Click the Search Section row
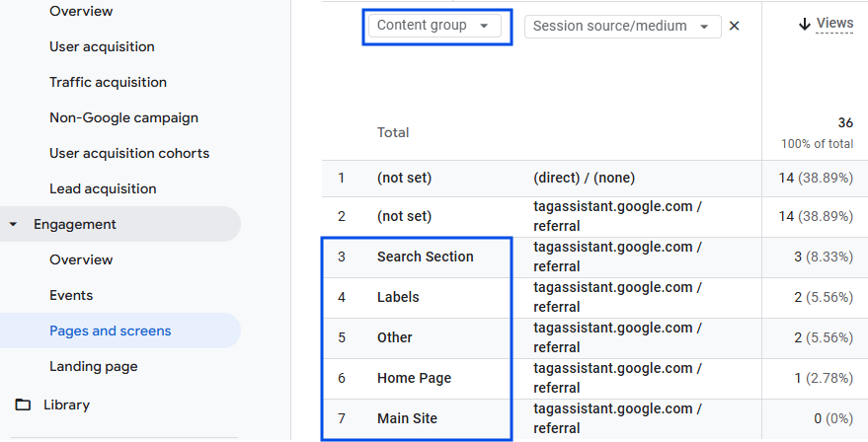Image resolution: width=868 pixels, height=442 pixels. pyautogui.click(x=425, y=258)
